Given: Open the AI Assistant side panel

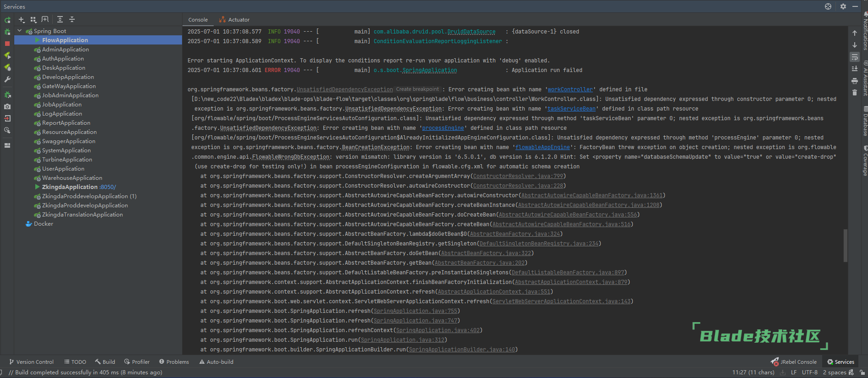Looking at the screenshot, I should coord(865,78).
